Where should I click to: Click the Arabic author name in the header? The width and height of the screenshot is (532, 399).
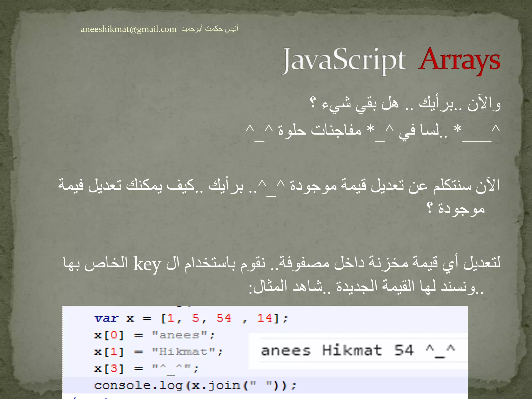click(210, 29)
